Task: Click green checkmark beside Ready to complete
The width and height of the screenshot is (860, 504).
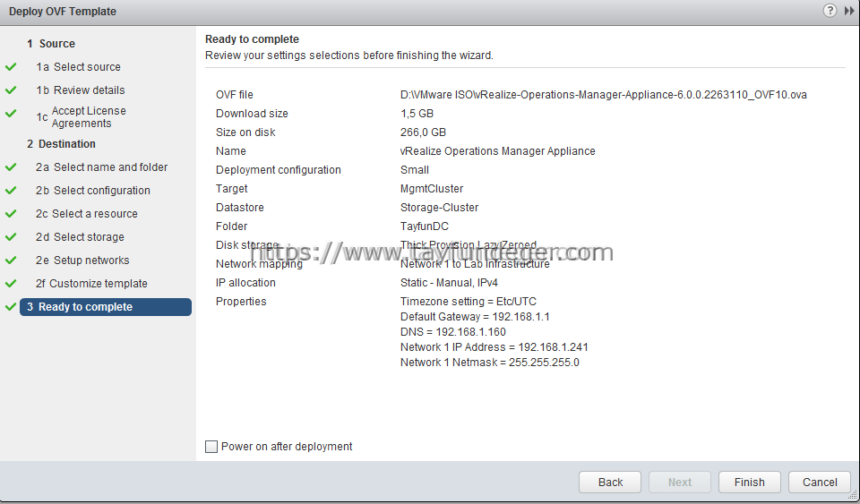Action: pos(11,307)
